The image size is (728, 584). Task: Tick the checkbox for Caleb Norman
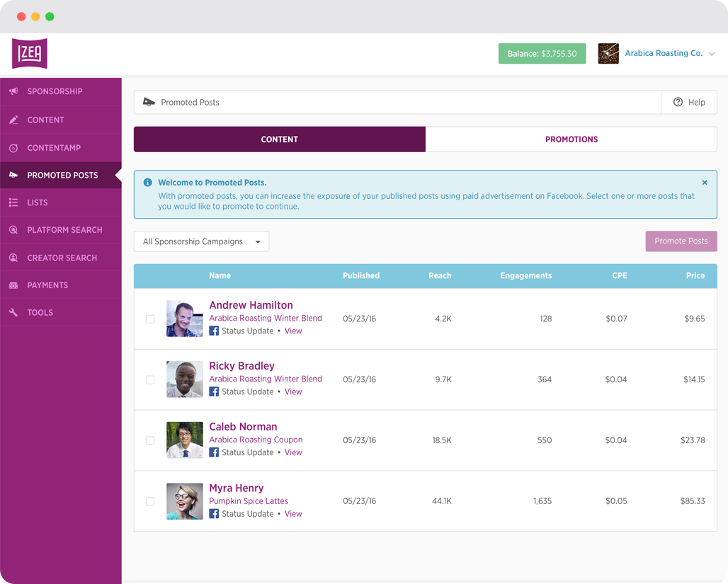pos(150,441)
